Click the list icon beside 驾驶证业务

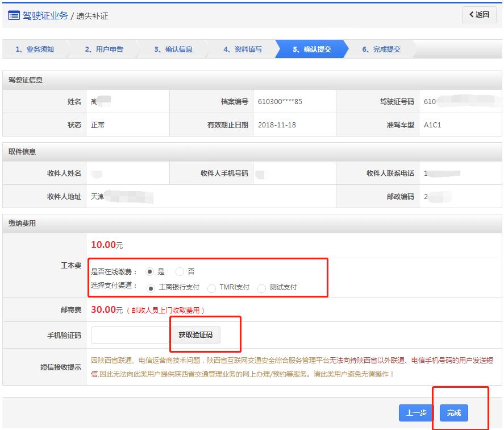[x=14, y=15]
